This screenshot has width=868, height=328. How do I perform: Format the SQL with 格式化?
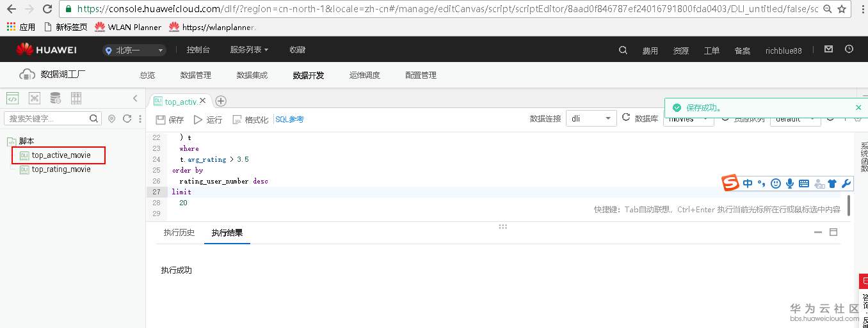point(250,120)
